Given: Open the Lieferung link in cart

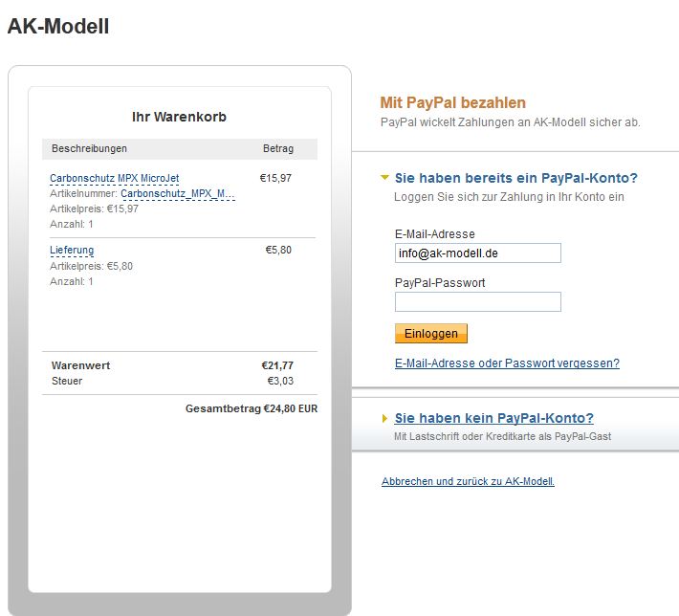Looking at the screenshot, I should (x=72, y=251).
